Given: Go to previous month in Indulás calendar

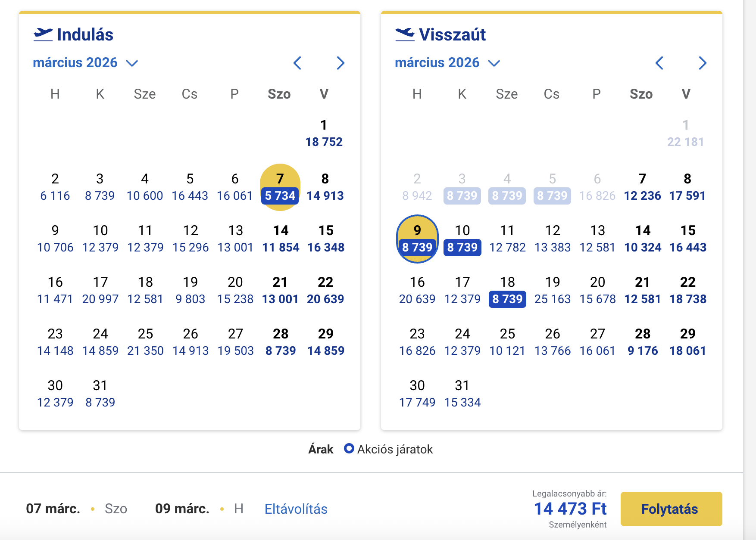Looking at the screenshot, I should (x=297, y=63).
